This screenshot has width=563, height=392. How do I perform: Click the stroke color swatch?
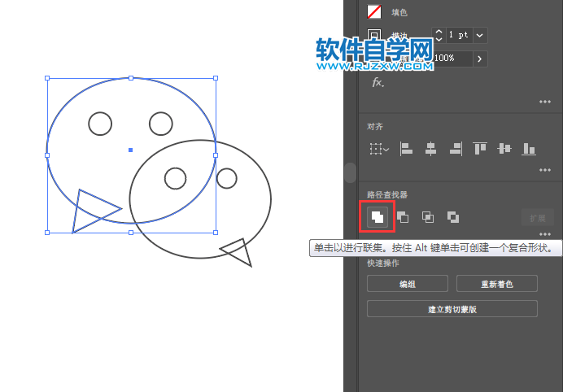tap(373, 36)
